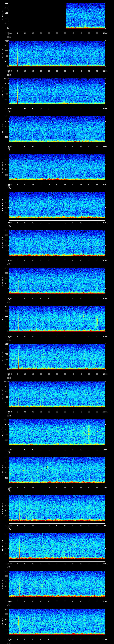Open the spectrogram panel starting at 17:11:00

[x=57, y=91]
